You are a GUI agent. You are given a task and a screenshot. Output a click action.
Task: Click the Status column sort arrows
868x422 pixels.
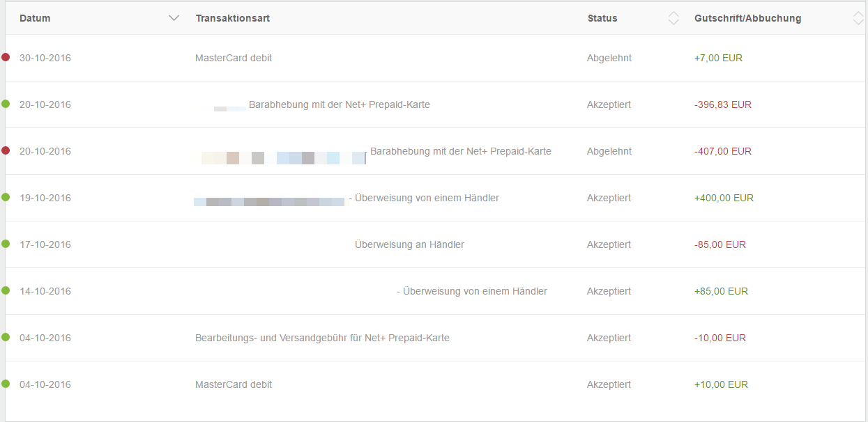coord(673,19)
